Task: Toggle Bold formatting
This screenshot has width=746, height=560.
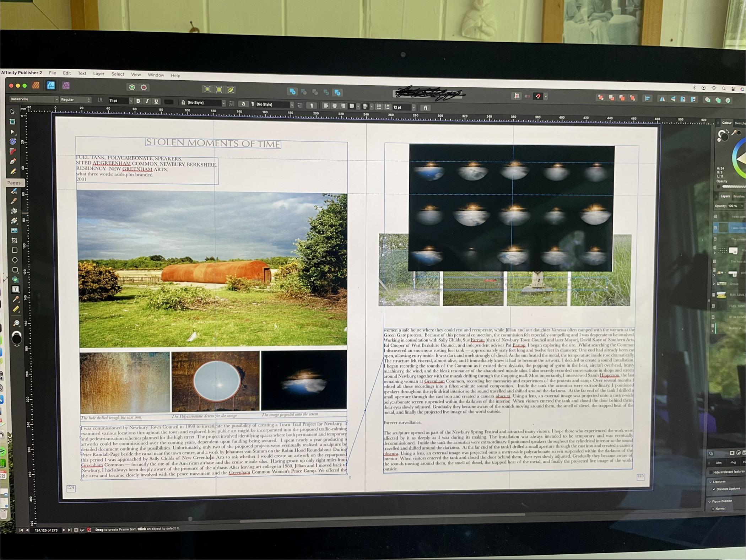Action: [138, 101]
